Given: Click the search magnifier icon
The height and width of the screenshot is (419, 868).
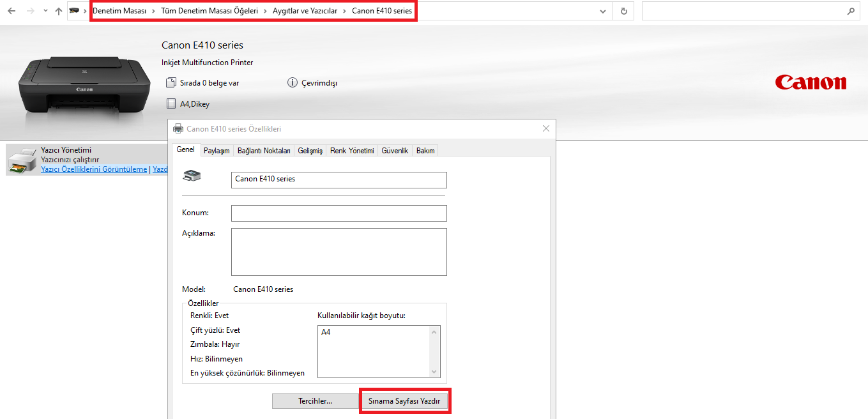Looking at the screenshot, I should 850,11.
